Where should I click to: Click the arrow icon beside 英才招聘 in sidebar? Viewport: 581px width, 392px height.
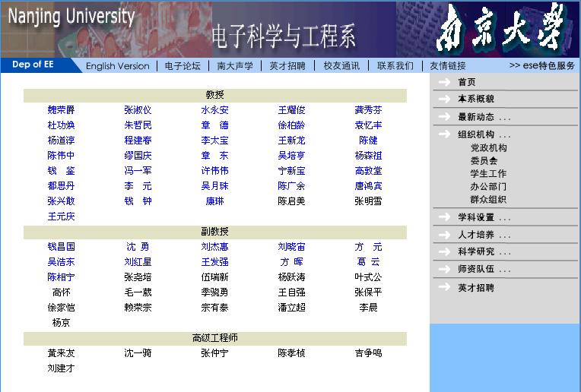click(x=443, y=288)
